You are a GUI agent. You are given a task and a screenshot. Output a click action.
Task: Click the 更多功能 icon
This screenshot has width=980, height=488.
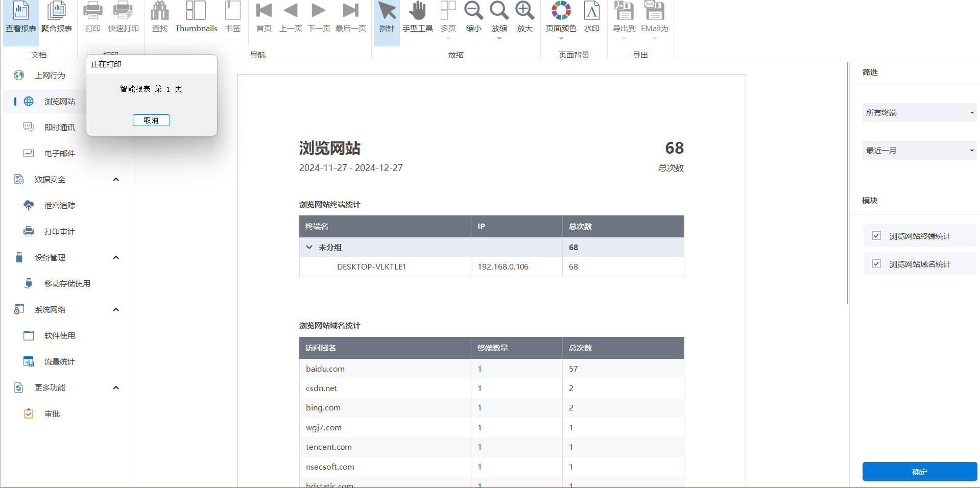[x=19, y=387]
